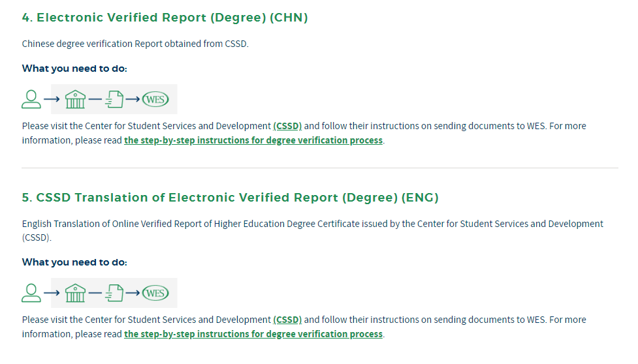
Task: Click the person icon in section 4
Action: (x=31, y=99)
